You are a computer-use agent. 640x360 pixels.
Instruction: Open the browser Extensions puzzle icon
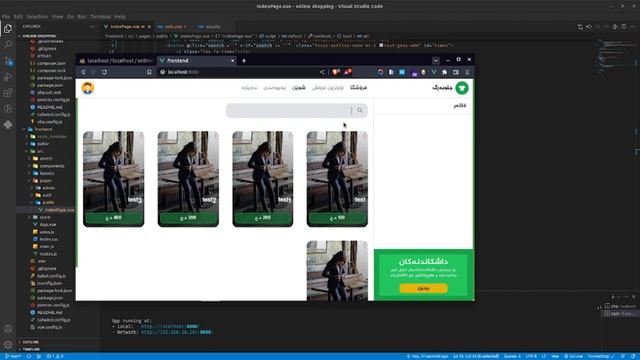(x=444, y=72)
